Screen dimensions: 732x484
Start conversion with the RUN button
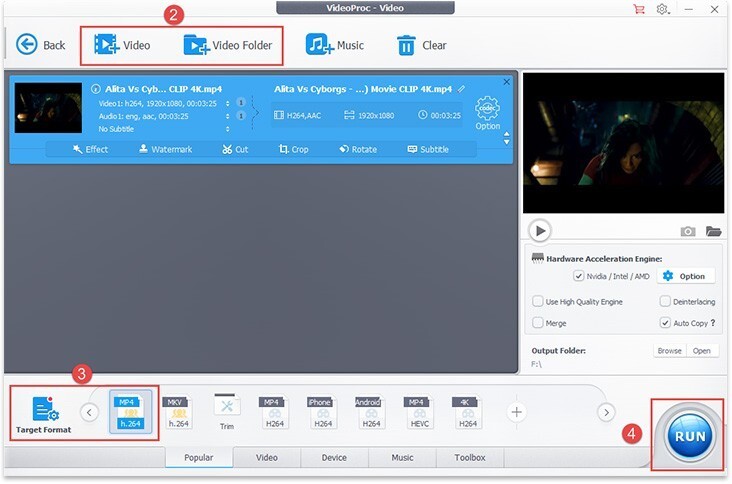[x=690, y=436]
